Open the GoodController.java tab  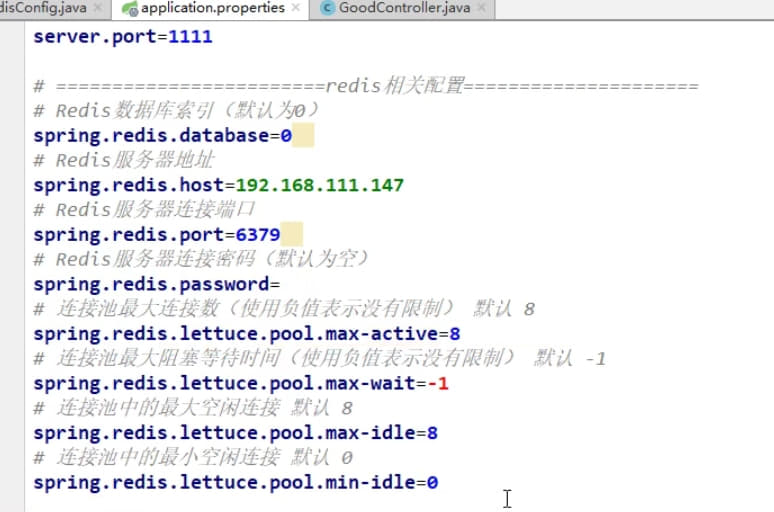click(x=404, y=8)
